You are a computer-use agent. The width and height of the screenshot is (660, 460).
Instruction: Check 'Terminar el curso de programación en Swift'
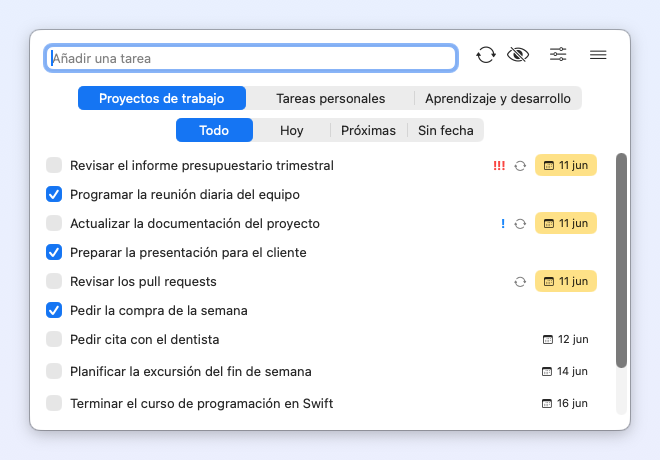point(54,403)
